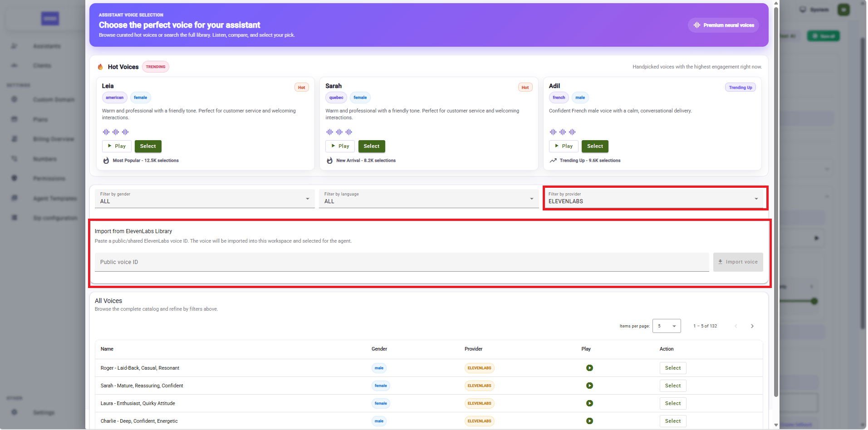Open Assistants in the background sidebar
The width and height of the screenshot is (868, 430).
pyautogui.click(x=47, y=46)
